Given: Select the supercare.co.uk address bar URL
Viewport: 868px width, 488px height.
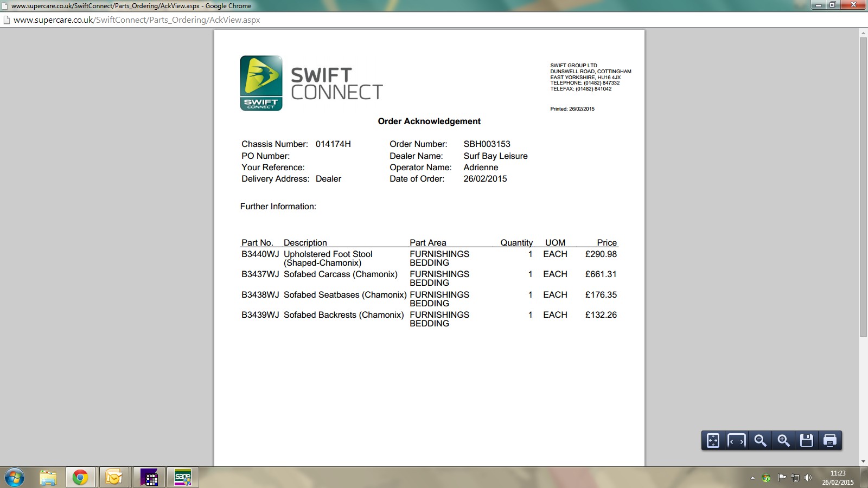Looking at the screenshot, I should (137, 20).
